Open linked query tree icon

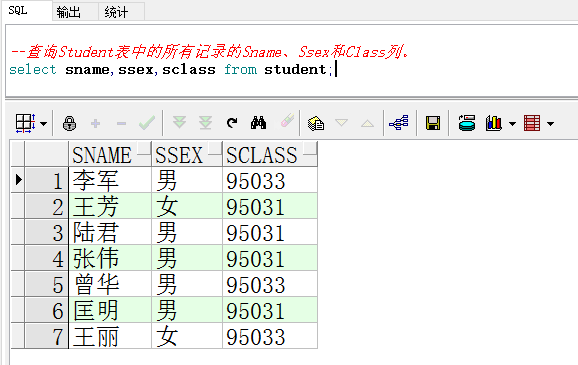399,123
